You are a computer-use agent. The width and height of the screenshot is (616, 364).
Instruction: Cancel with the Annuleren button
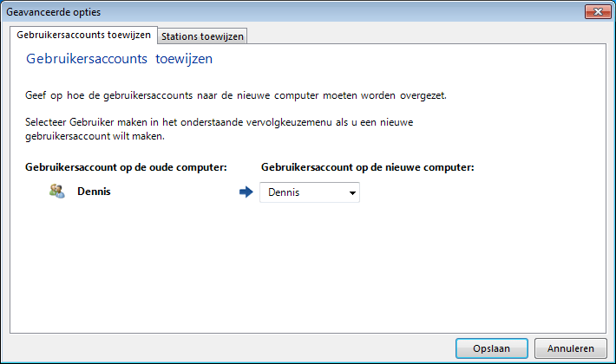click(x=570, y=348)
